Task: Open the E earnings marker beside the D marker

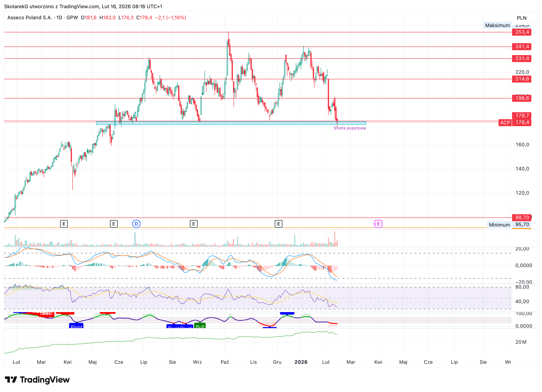Action: [114, 224]
